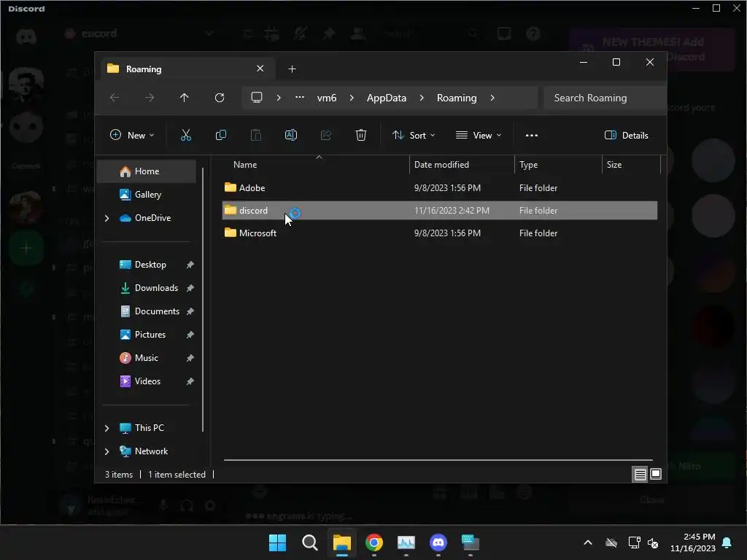Click the Rename icon in toolbar
The height and width of the screenshot is (560, 747).
(290, 135)
